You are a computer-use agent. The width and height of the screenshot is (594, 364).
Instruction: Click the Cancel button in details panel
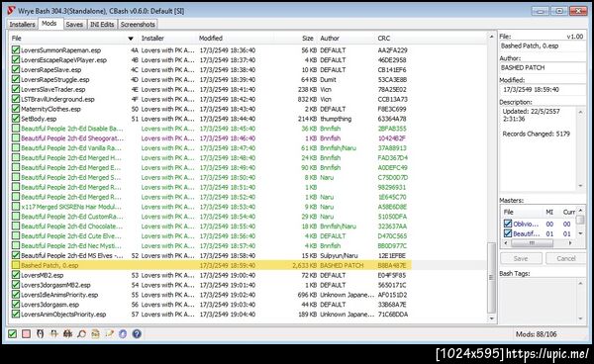point(566,258)
